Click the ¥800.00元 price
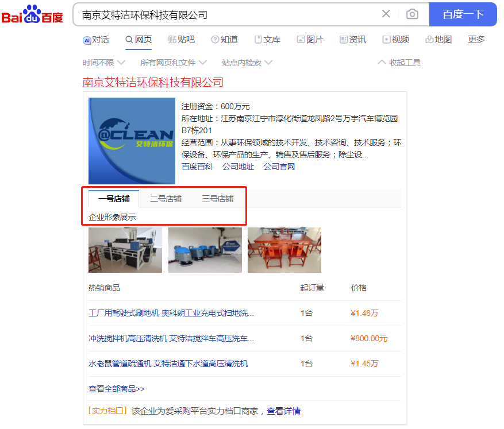This screenshot has height=429, width=504. pyautogui.click(x=369, y=338)
